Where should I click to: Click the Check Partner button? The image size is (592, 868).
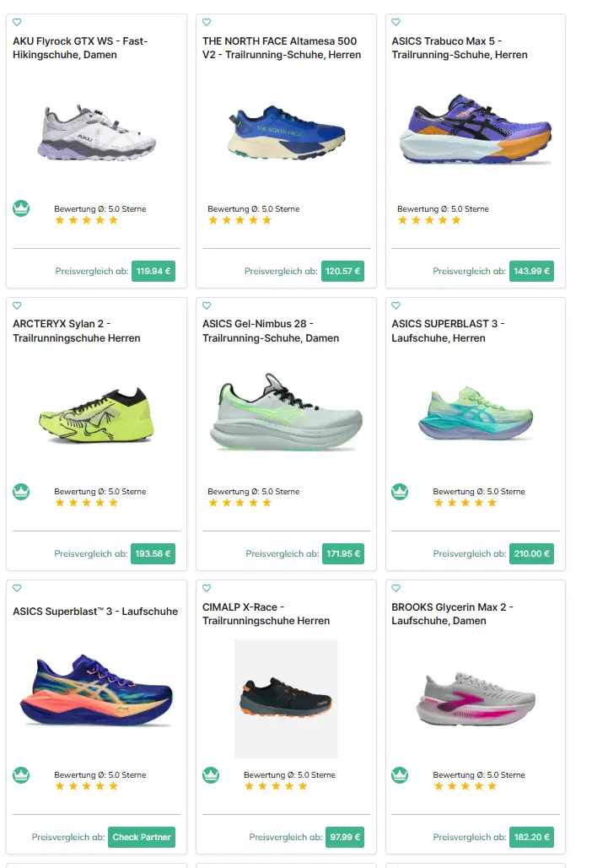tap(142, 837)
